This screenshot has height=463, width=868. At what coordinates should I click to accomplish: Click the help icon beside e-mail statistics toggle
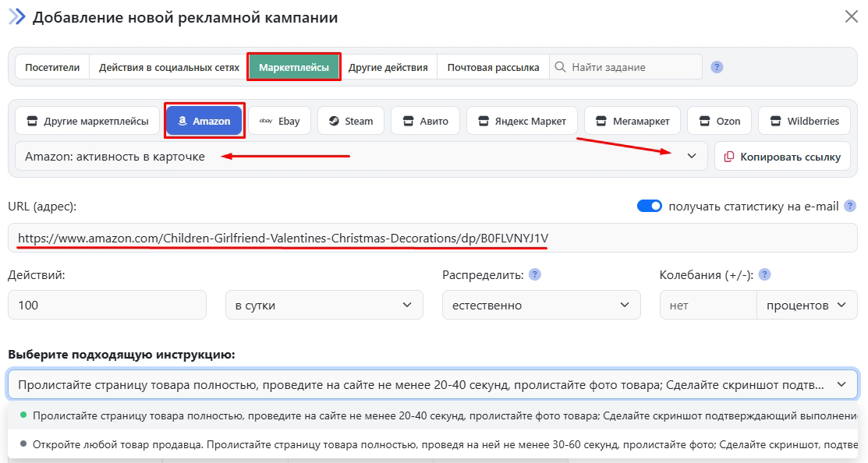(x=850, y=207)
